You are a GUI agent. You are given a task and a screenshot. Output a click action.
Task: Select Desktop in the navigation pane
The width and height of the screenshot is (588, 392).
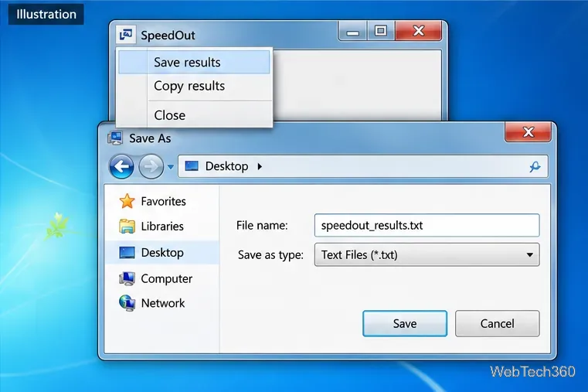pos(162,253)
